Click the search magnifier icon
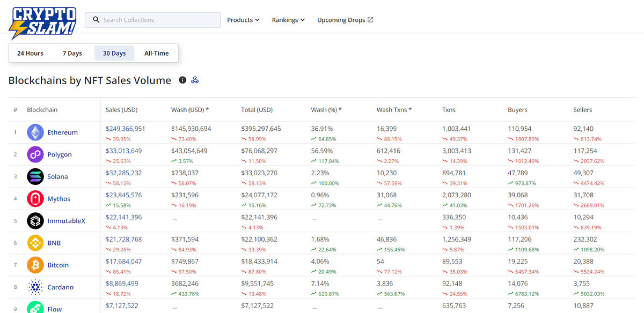Image resolution: width=644 pixels, height=313 pixels. point(96,20)
